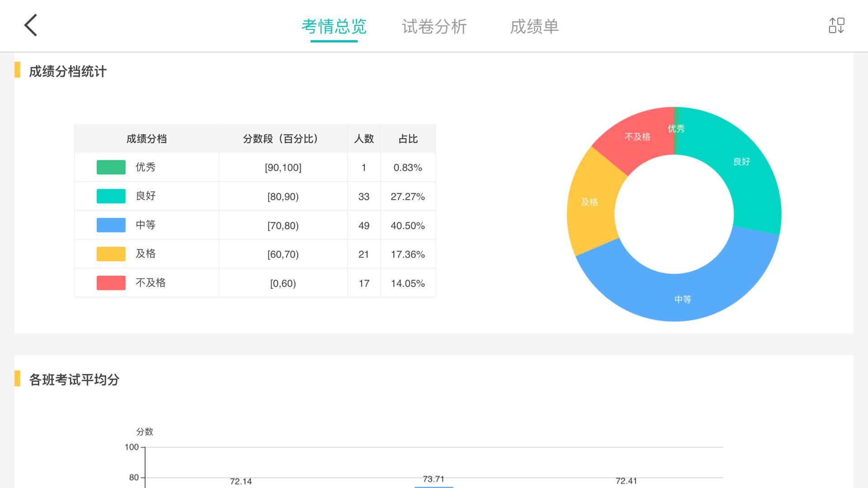Go back with the left arrow icon
The image size is (868, 488).
(31, 25)
